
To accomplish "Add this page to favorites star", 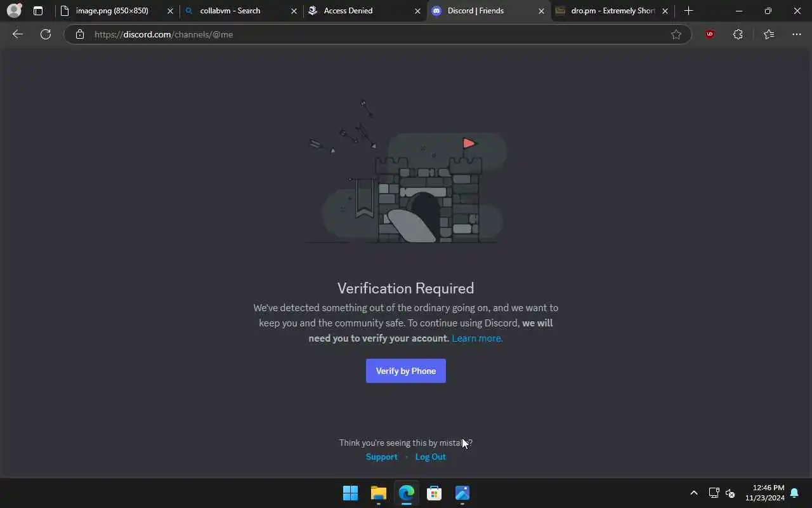I will 676,34.
